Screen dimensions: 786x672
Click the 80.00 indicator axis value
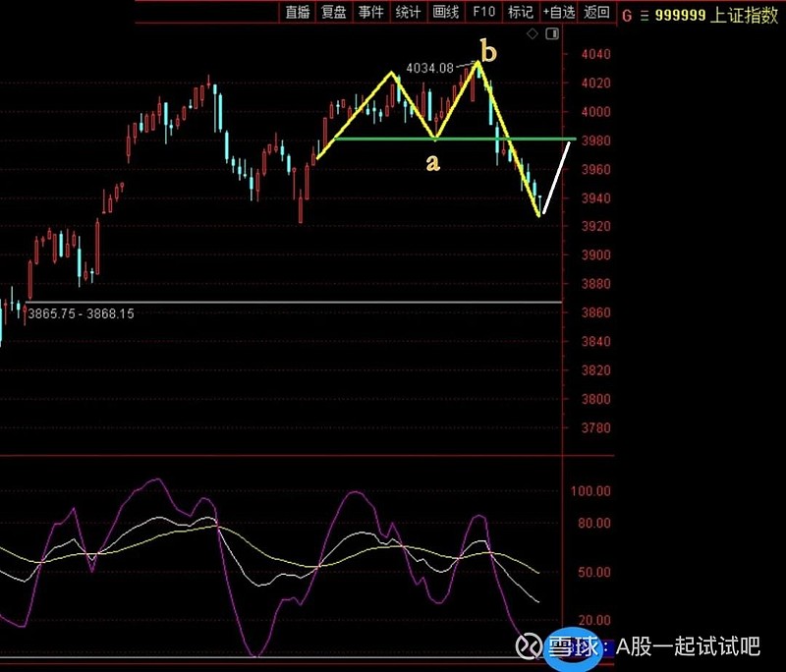(594, 524)
